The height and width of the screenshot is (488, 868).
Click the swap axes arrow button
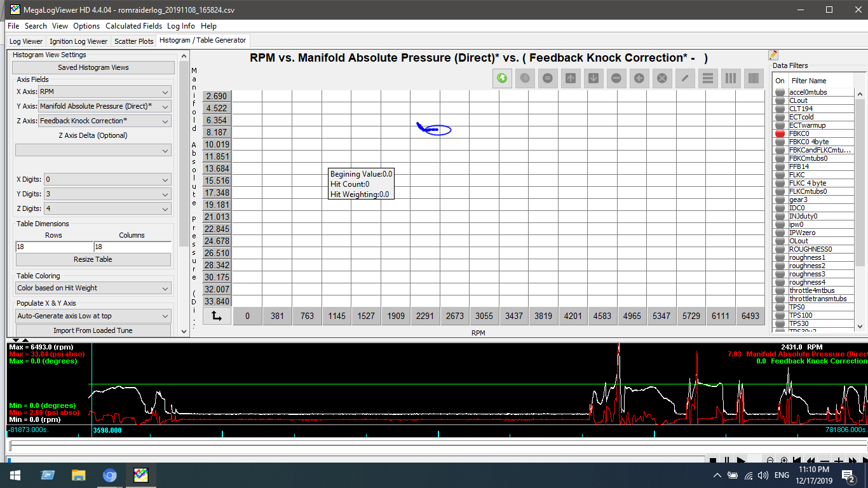[x=217, y=316]
